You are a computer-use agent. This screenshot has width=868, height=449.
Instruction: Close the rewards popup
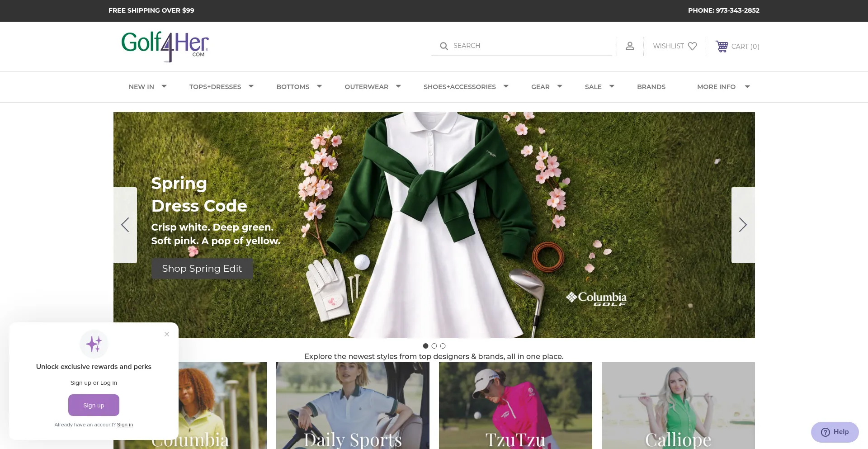coord(167,334)
